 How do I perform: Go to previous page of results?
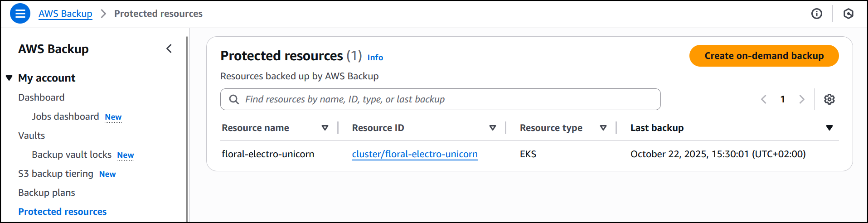(764, 99)
